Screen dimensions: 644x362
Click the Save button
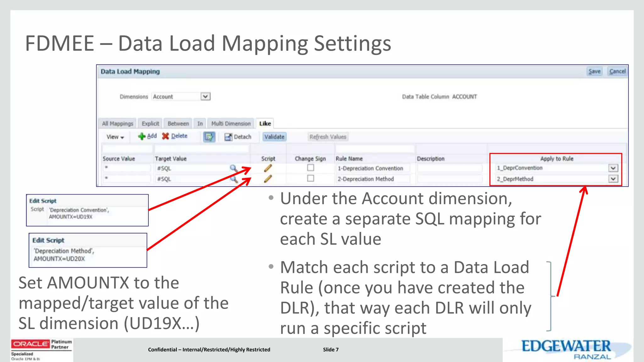tap(594, 71)
